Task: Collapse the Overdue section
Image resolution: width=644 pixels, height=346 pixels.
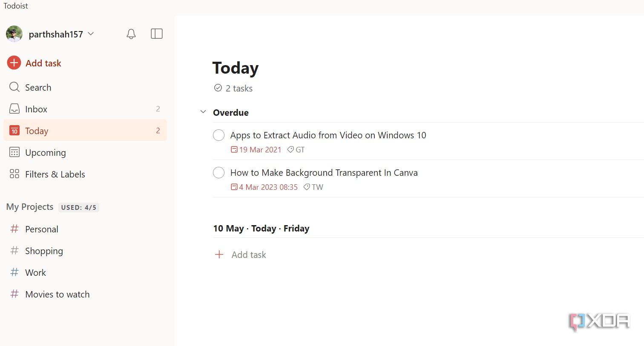Action: pyautogui.click(x=203, y=112)
